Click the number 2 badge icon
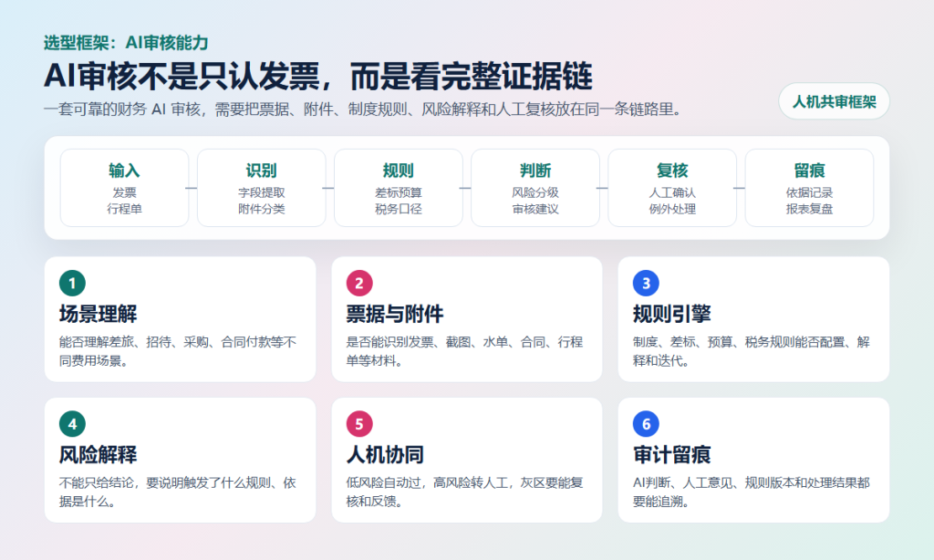 point(359,283)
